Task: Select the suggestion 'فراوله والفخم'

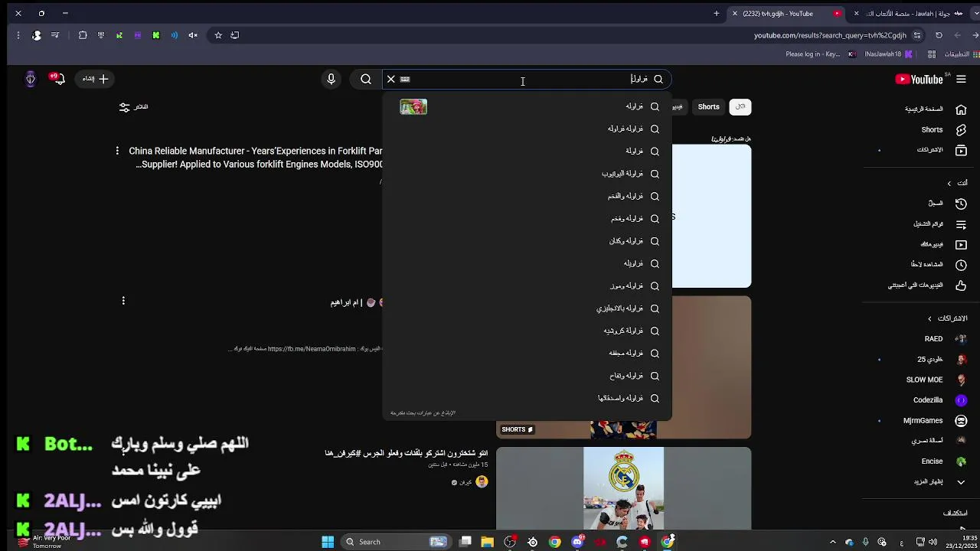Action: [527, 196]
